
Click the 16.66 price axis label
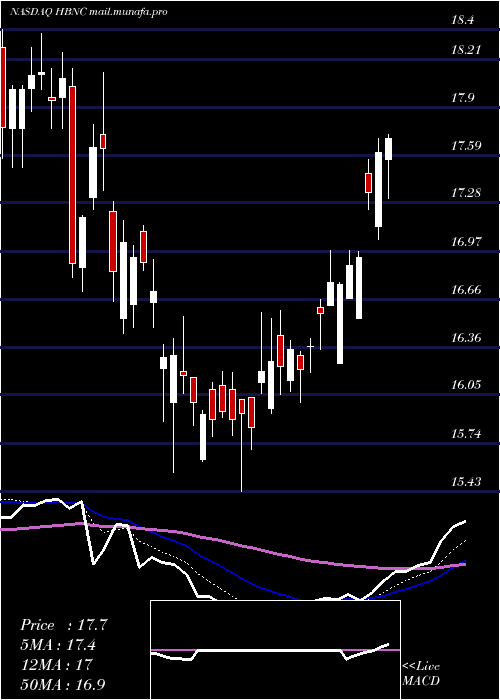(x=466, y=290)
